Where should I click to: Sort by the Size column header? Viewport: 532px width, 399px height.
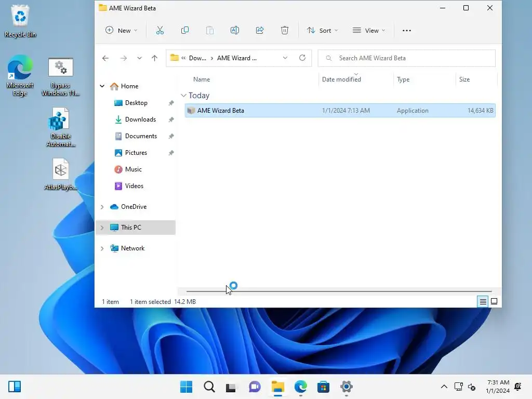coord(464,79)
